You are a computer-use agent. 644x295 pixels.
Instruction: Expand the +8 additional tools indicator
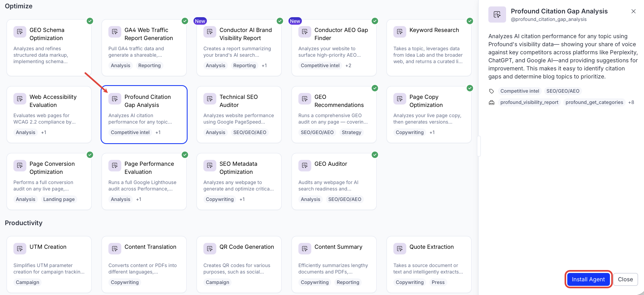click(631, 102)
